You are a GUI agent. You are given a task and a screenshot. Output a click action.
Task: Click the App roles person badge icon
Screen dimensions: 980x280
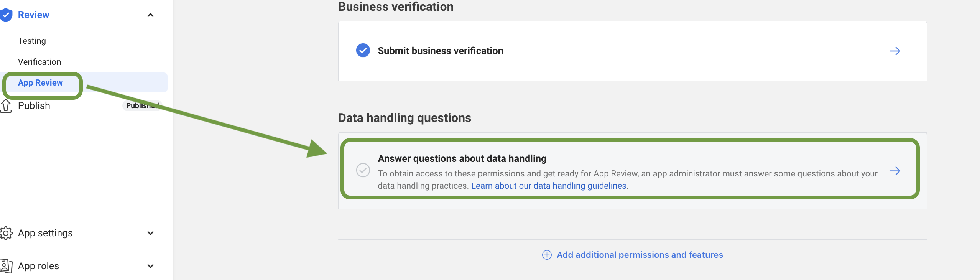[6, 266]
